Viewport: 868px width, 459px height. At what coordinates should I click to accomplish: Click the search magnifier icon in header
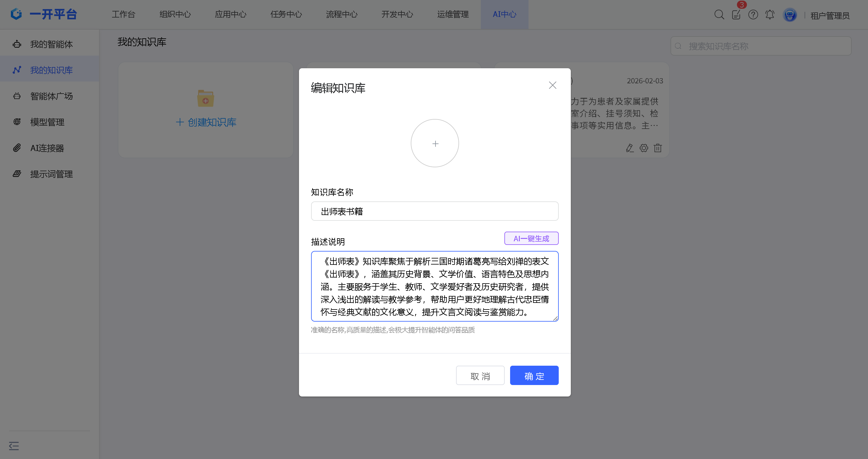719,14
